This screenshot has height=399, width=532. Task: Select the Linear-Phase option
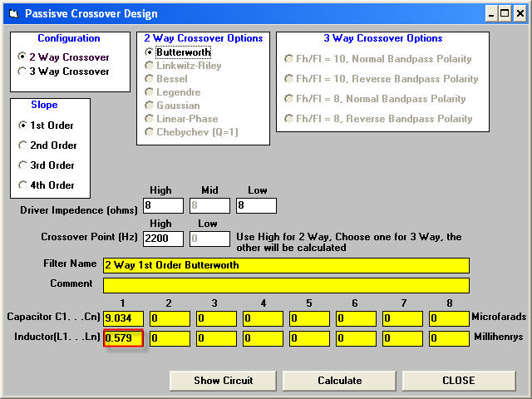coord(181,118)
